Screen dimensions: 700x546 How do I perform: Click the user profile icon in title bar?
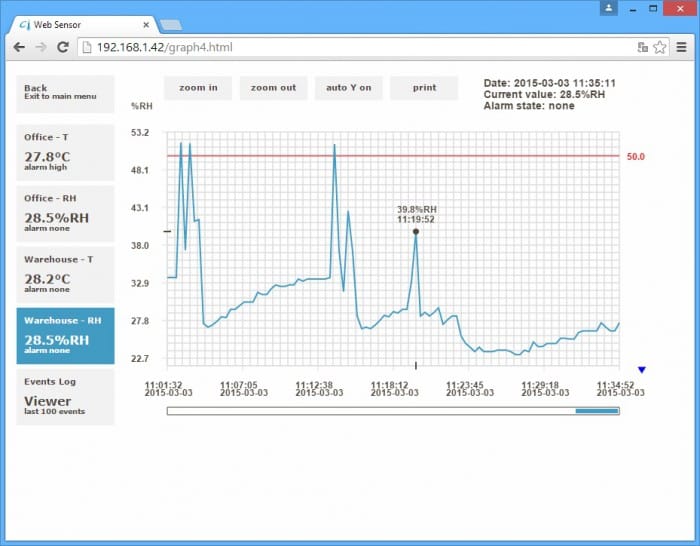(x=608, y=8)
